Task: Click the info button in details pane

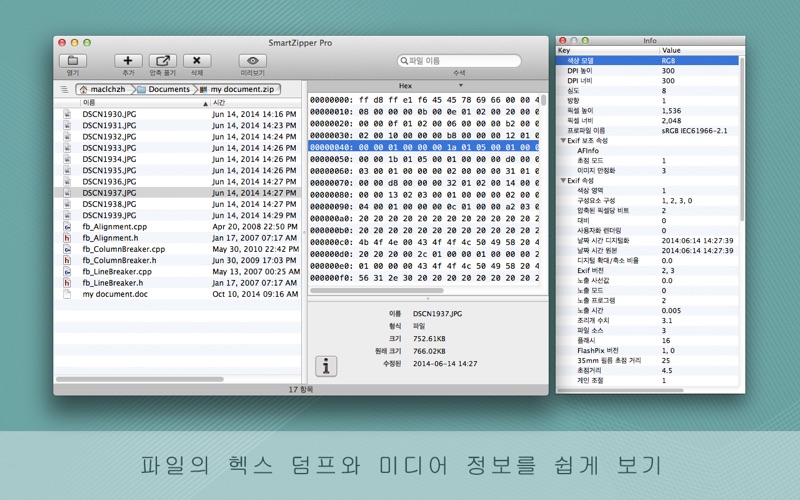Action: point(326,366)
